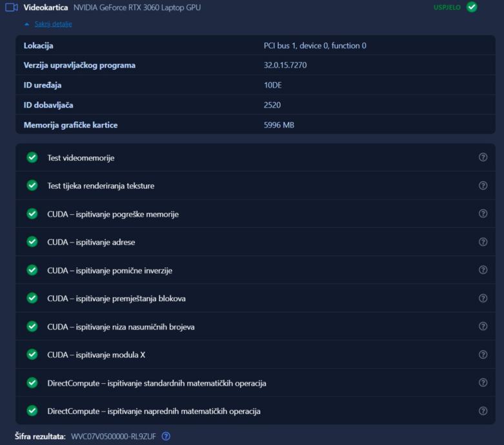Viewport: 504px width, 445px height.
Task: Click the green USPJELO checkmark icon
Action: tap(472, 6)
